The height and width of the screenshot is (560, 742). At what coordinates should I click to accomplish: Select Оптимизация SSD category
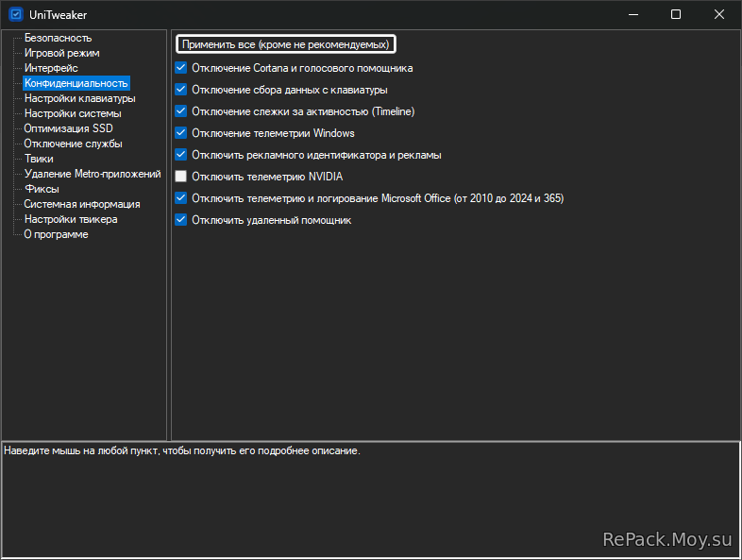pos(69,128)
